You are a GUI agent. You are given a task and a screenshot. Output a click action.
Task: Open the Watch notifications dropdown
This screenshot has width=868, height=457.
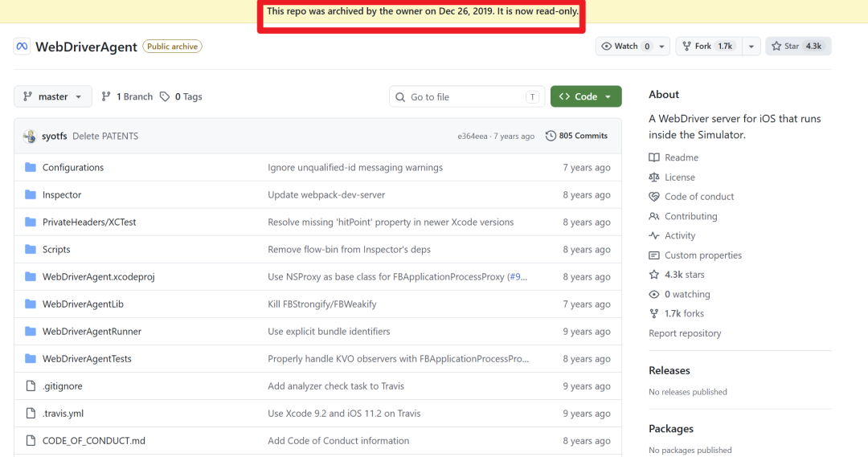(x=661, y=47)
